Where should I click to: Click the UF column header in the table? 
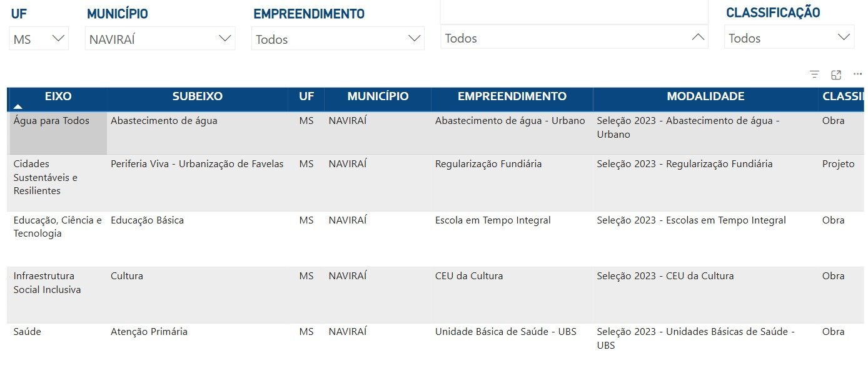click(306, 96)
